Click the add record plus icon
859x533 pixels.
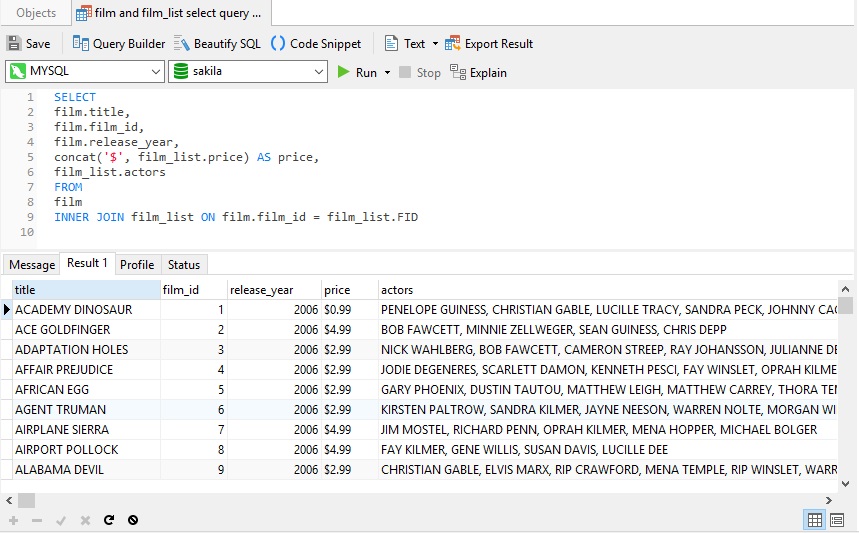[x=13, y=520]
